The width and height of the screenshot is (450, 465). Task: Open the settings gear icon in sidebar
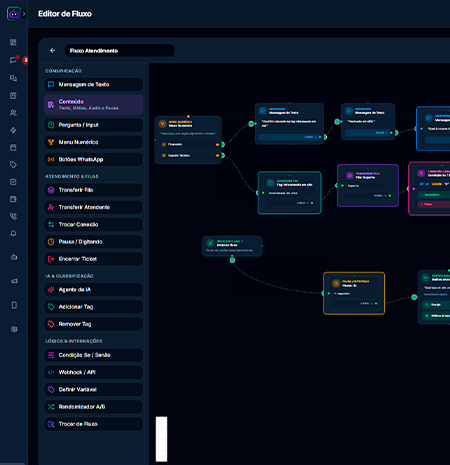click(x=14, y=329)
